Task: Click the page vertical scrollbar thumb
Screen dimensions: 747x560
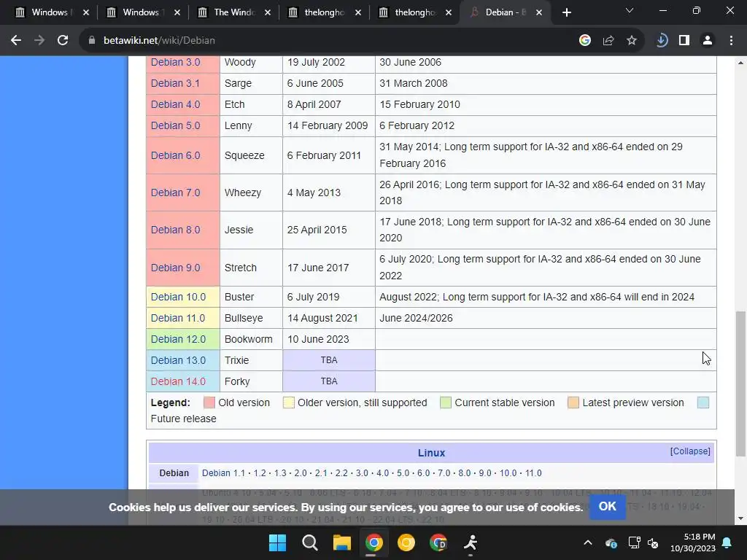Action: click(x=740, y=384)
